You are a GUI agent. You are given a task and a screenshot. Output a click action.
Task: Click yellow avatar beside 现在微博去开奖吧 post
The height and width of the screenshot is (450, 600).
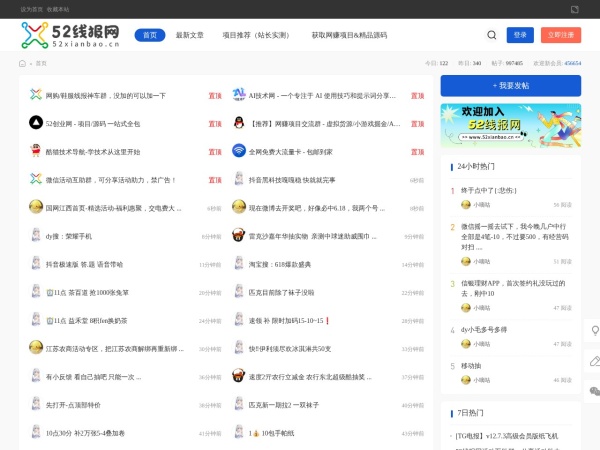click(239, 207)
